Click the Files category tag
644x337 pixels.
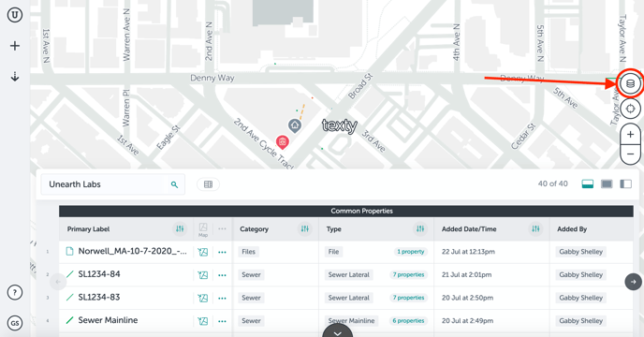(248, 252)
